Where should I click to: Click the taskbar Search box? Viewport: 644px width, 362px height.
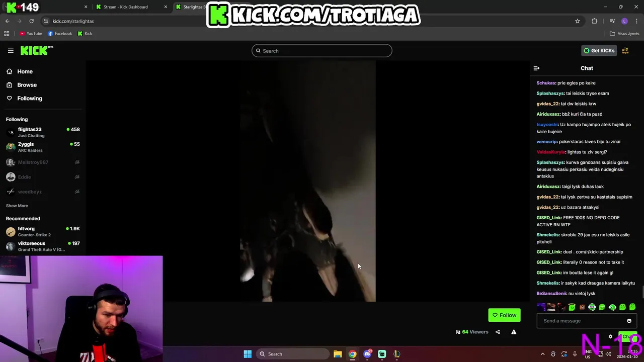[x=293, y=354]
